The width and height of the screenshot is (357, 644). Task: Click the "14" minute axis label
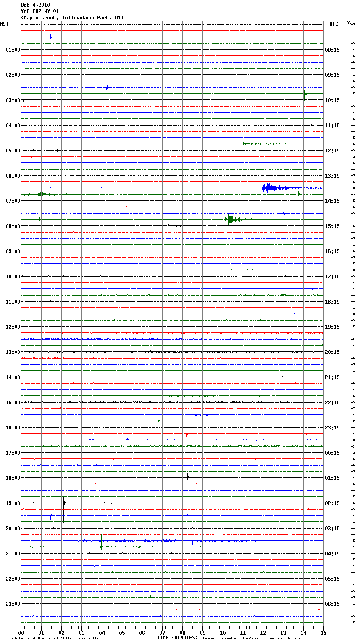(x=303, y=633)
